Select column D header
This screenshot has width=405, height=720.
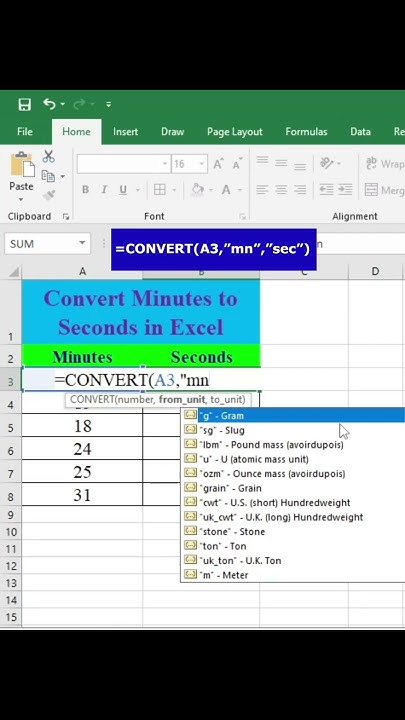(x=375, y=271)
